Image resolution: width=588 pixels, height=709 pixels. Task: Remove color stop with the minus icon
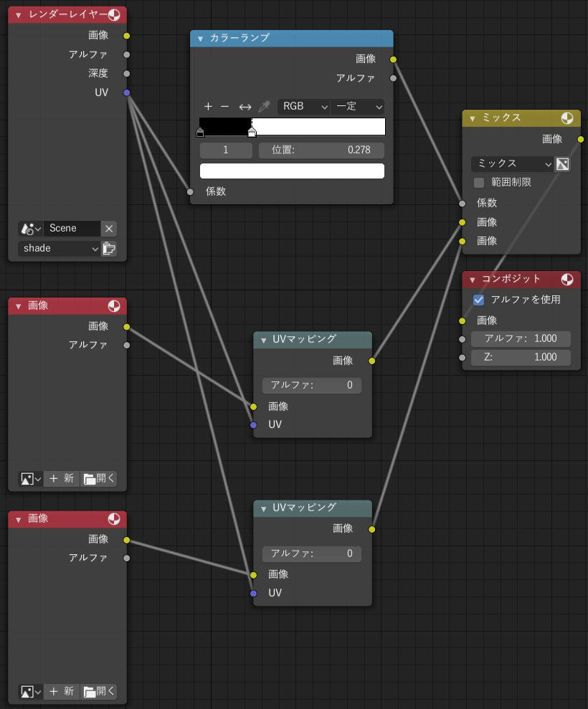[224, 106]
